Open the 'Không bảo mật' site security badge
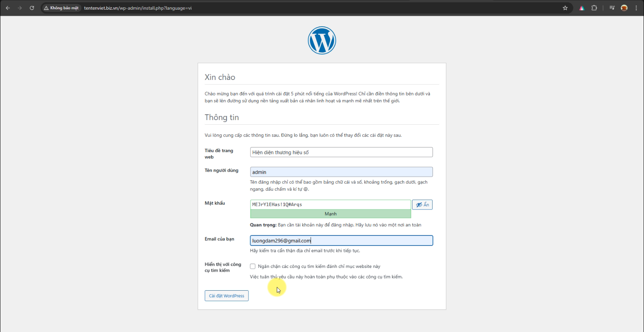 [61, 8]
